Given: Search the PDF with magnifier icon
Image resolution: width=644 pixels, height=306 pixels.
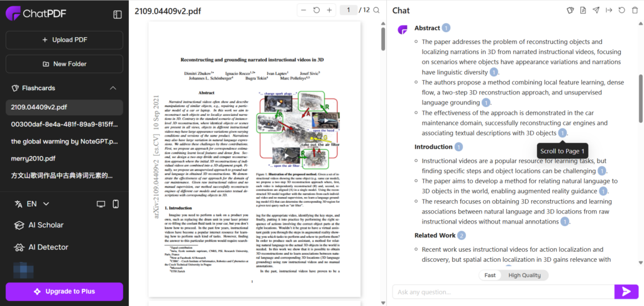Looking at the screenshot, I should pyautogui.click(x=376, y=10).
